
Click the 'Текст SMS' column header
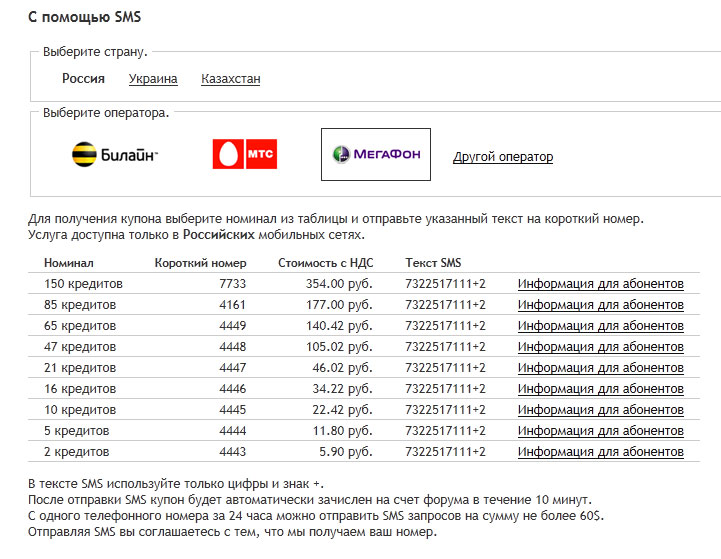tap(433, 263)
